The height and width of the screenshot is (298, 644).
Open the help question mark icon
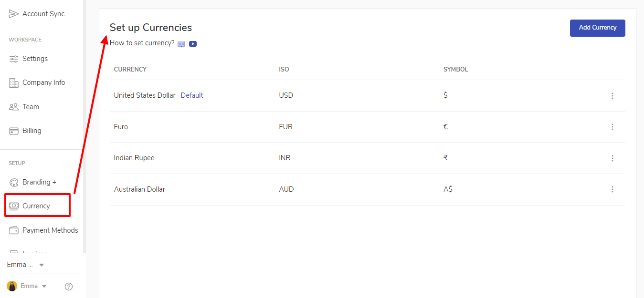69,287
